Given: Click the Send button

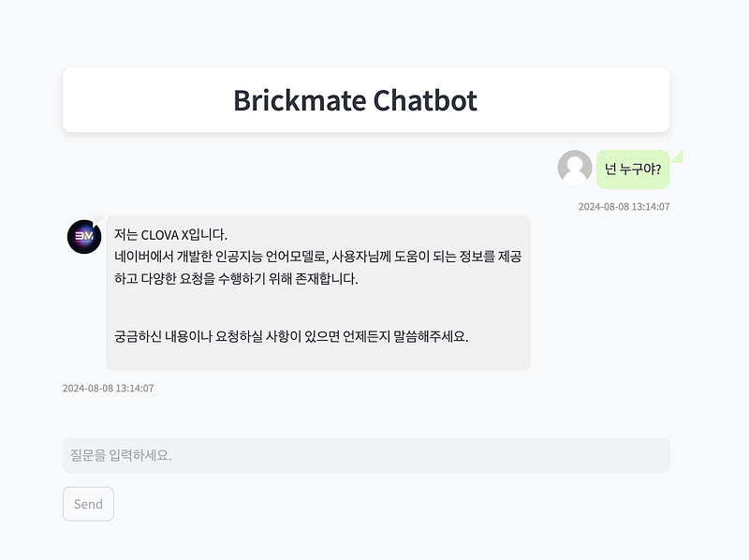Looking at the screenshot, I should [88, 504].
